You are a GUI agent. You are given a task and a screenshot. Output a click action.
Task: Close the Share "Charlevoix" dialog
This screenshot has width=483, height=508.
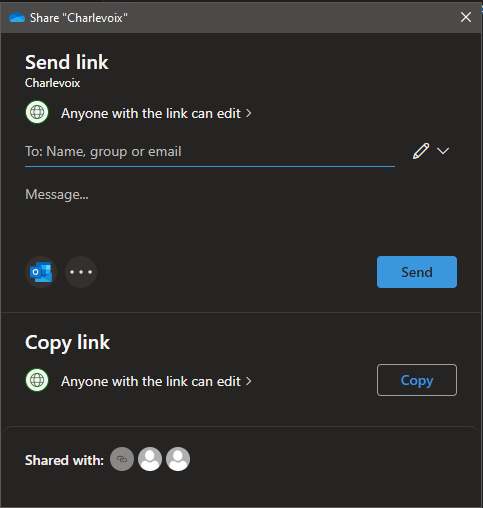click(466, 17)
